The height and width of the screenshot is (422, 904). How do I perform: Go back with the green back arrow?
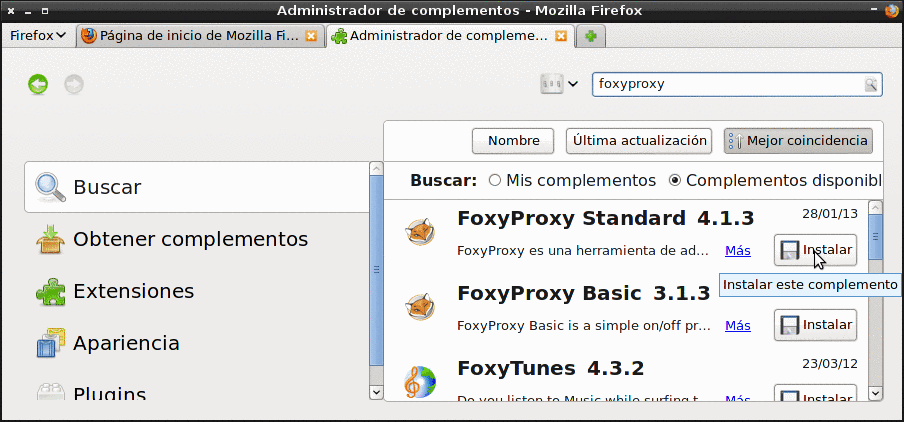(38, 85)
